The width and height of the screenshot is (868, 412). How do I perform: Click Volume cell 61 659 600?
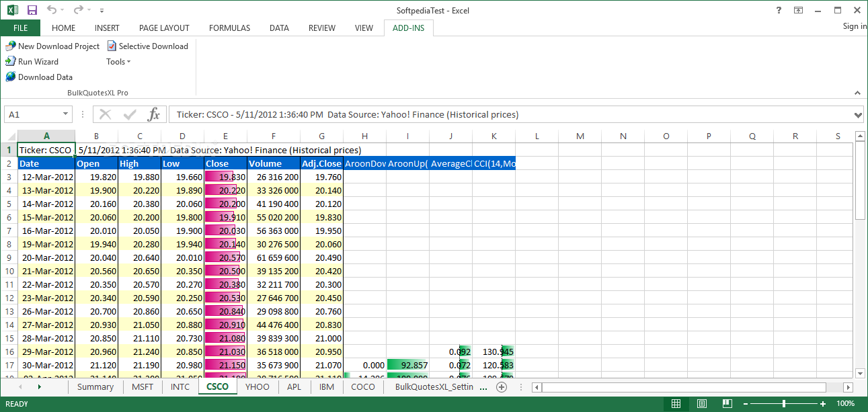coord(274,257)
